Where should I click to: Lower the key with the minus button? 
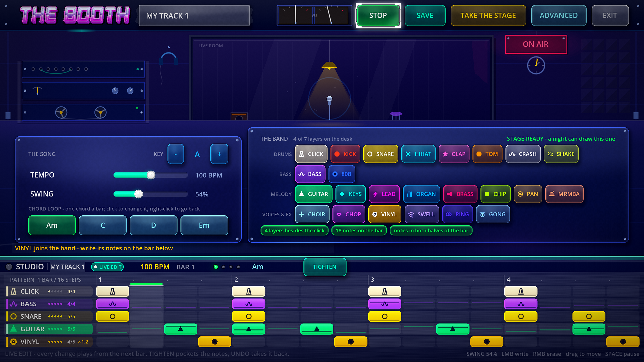[x=176, y=154]
